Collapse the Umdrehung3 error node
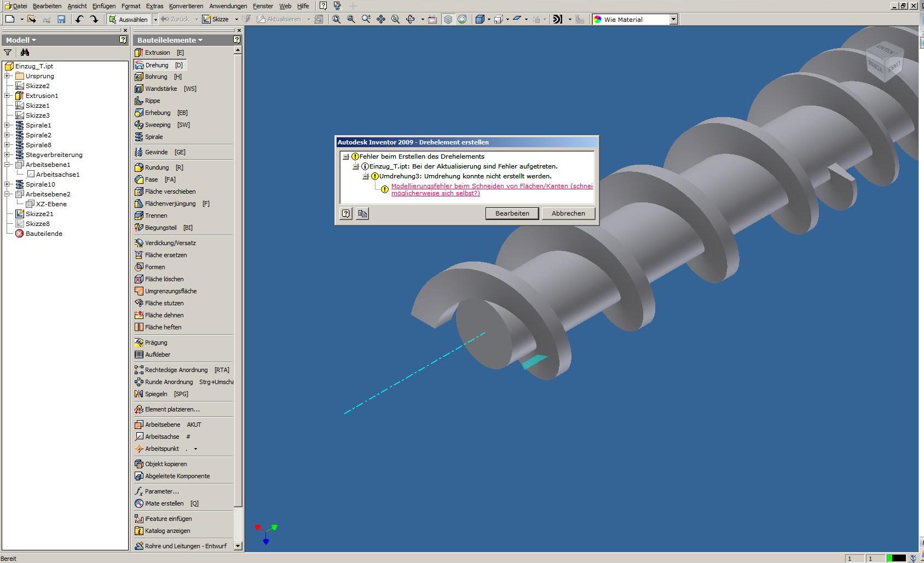This screenshot has height=563, width=924. (366, 176)
